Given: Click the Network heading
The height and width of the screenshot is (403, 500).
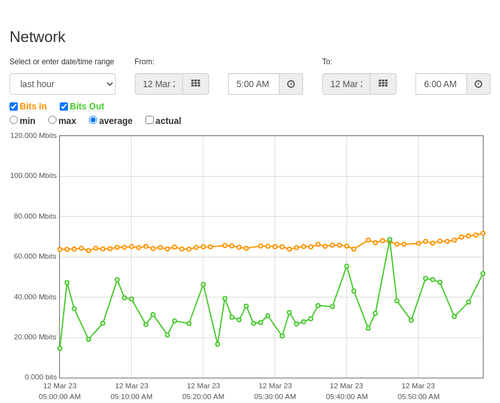Looking at the screenshot, I should pos(37,37).
